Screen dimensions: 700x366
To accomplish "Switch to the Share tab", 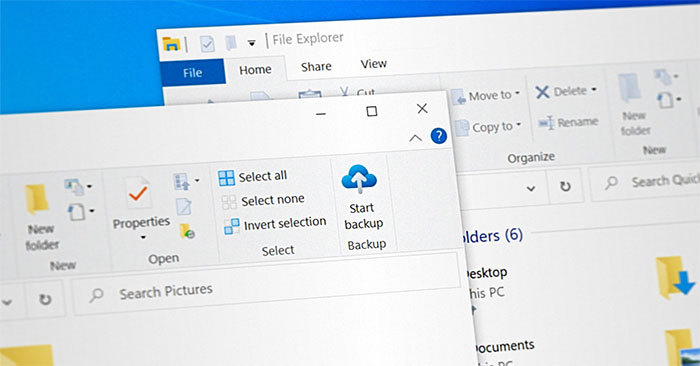I will pyautogui.click(x=316, y=67).
